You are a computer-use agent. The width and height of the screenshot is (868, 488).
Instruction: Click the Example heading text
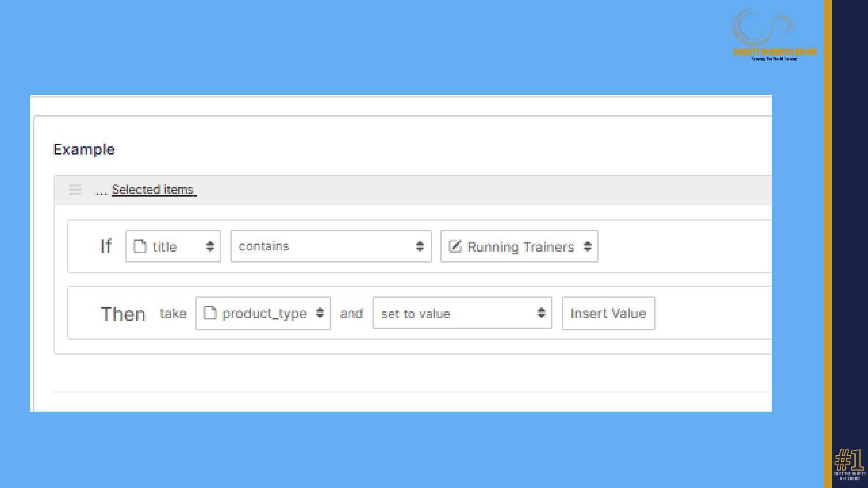click(84, 150)
